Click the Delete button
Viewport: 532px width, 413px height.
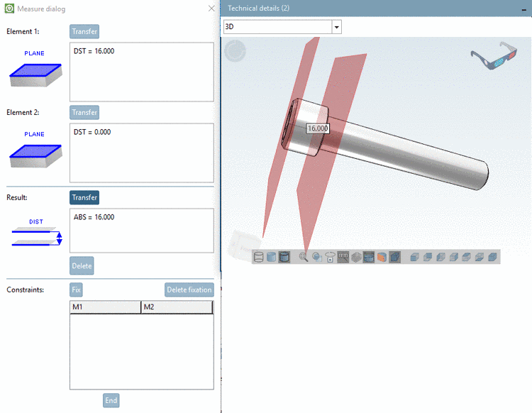[x=82, y=265]
